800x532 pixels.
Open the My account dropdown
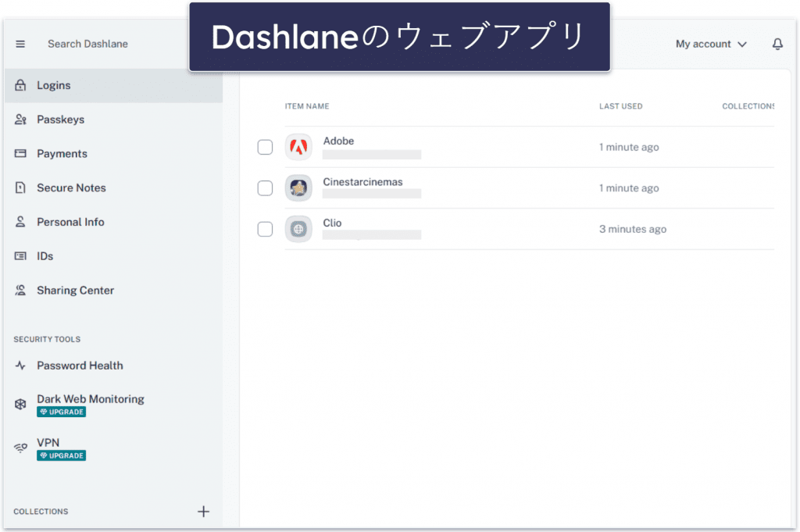click(x=711, y=44)
